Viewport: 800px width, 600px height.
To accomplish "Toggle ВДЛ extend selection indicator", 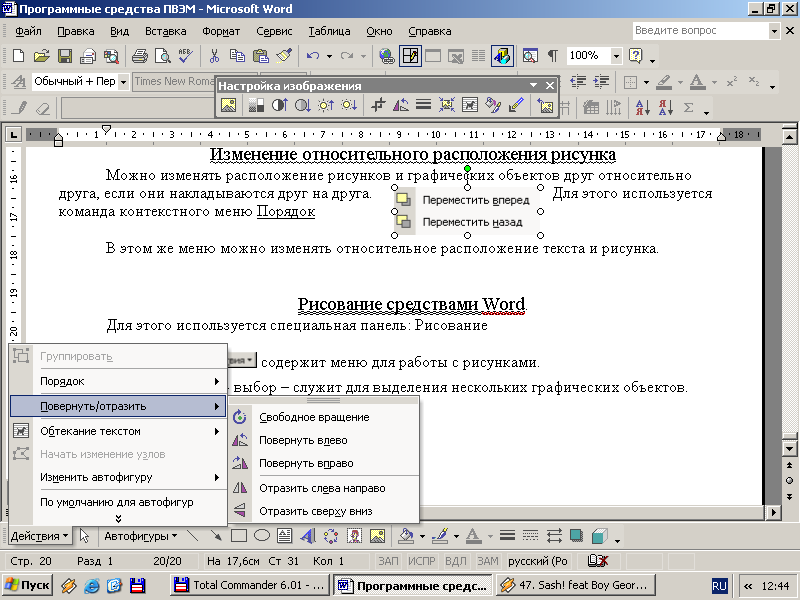I will coord(456,561).
